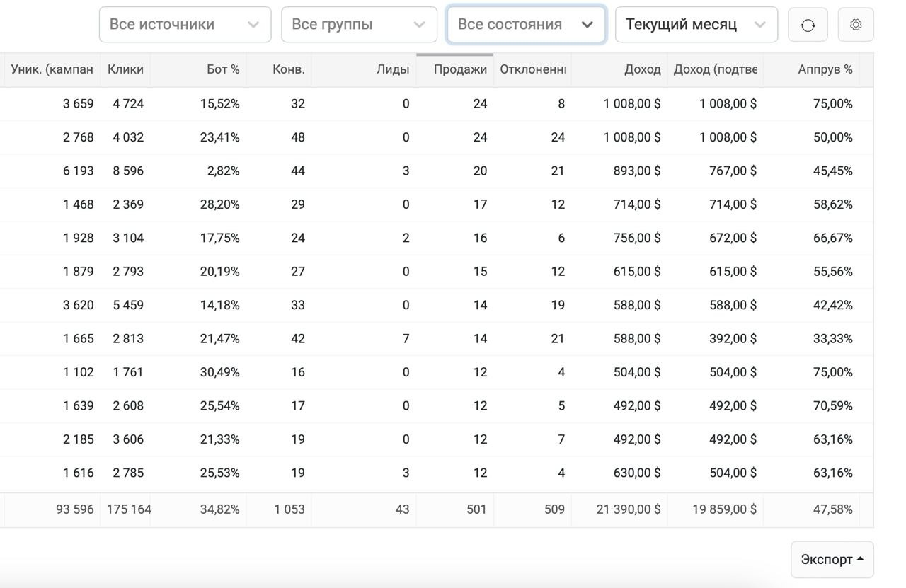Click the total clicks '175 164'

click(129, 509)
